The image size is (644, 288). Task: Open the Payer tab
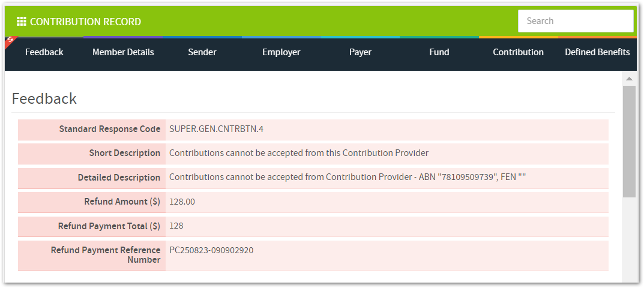360,52
